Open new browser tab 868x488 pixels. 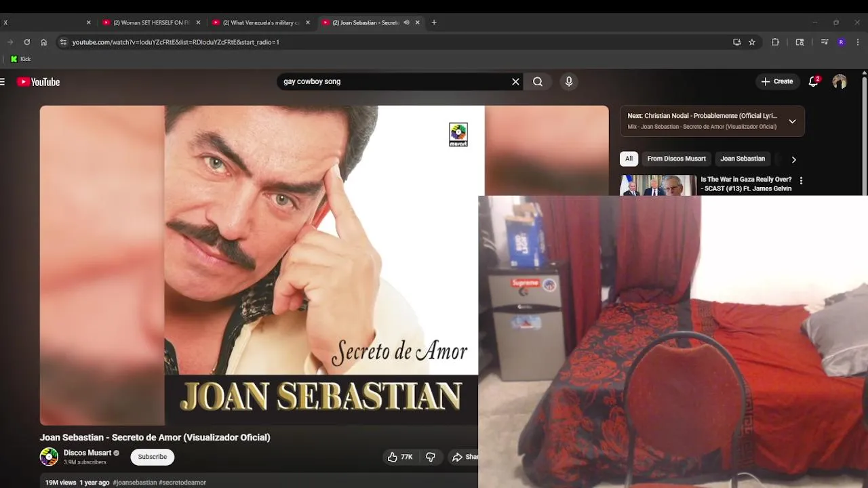click(434, 22)
